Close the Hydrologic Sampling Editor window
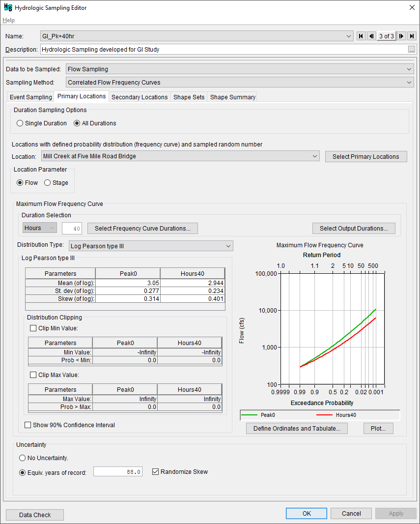 tap(411, 7)
